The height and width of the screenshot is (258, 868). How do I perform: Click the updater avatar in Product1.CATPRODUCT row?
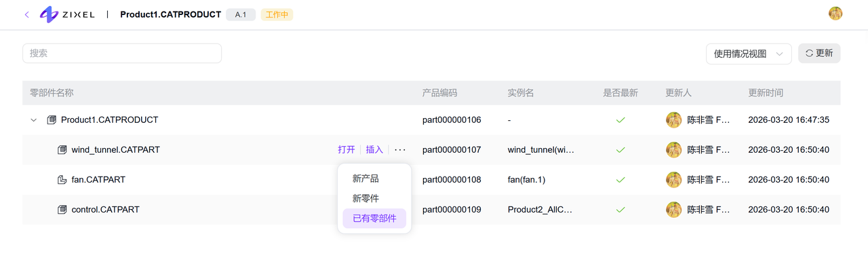(673, 120)
